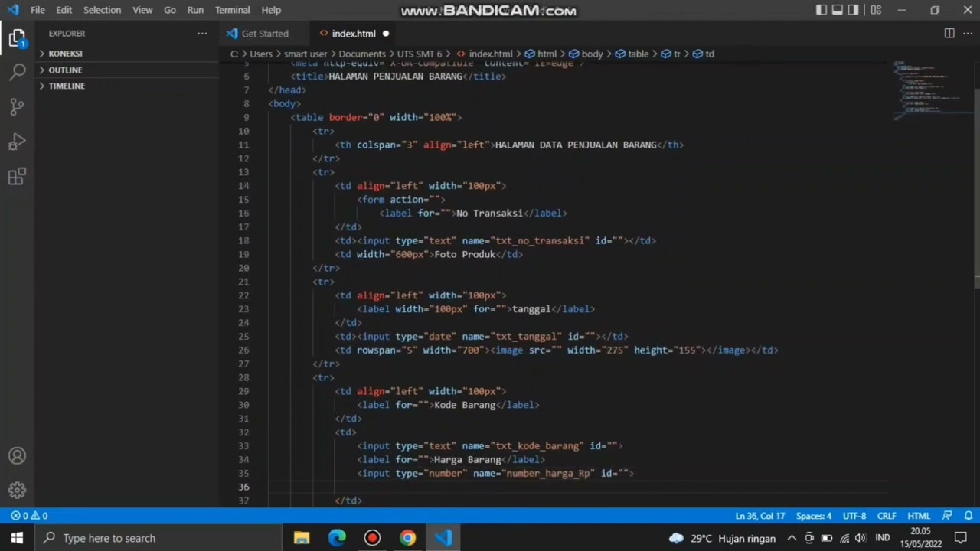The image size is (980, 551).
Task: Toggle primary side bar layout icon
Action: (822, 10)
